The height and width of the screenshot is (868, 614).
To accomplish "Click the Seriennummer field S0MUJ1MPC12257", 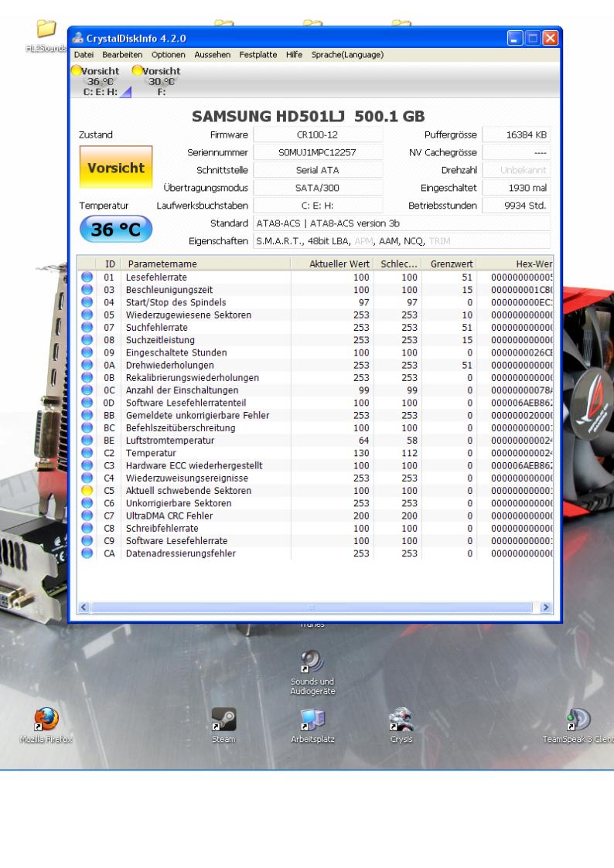I will click(317, 152).
